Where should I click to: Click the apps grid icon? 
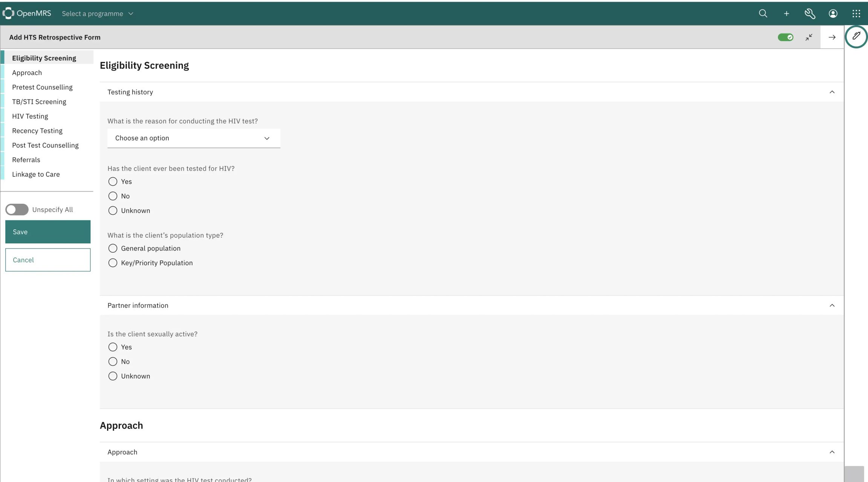[856, 13]
